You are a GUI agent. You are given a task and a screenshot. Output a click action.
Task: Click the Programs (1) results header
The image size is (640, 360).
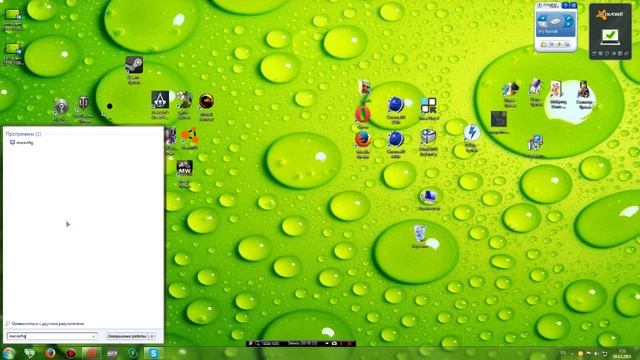[24, 134]
